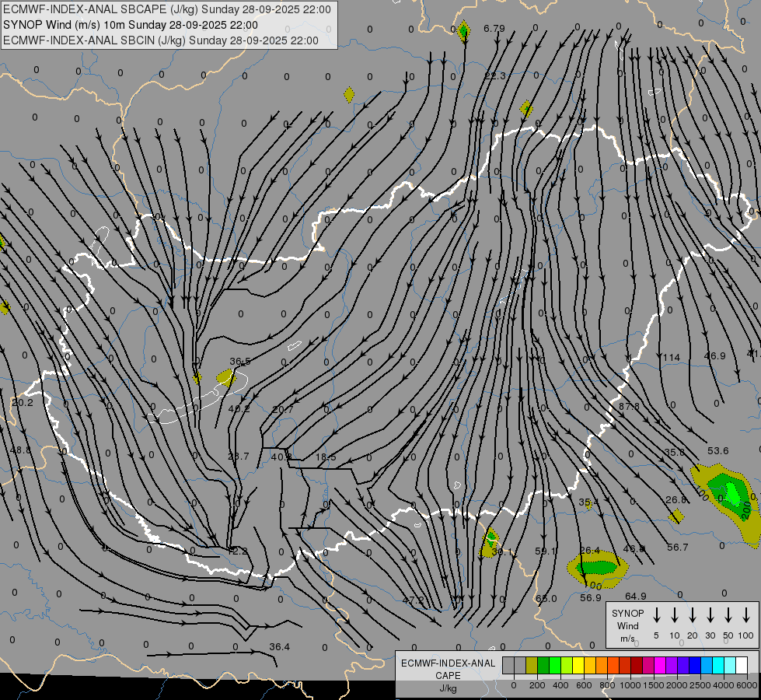Viewport: 761px width, 700px height.
Task: Click the 30 m/s wind arrow in the legend
Action: 710,615
